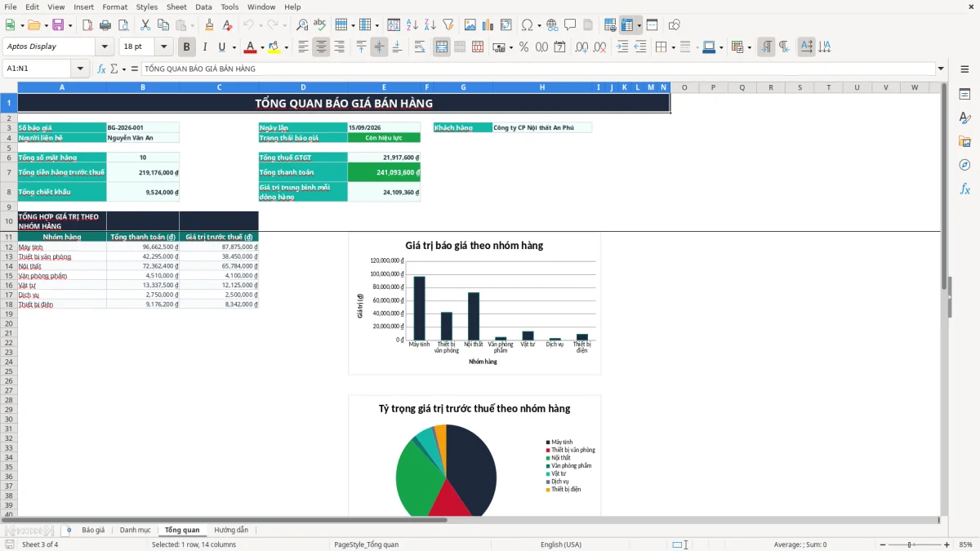Click the Cut scissors icon
This screenshot has width=980, height=551.
click(145, 24)
